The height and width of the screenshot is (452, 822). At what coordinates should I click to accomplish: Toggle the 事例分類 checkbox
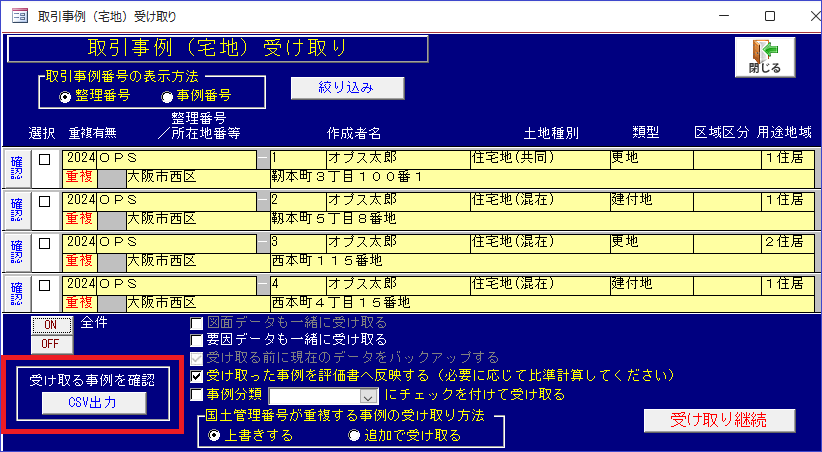198,395
